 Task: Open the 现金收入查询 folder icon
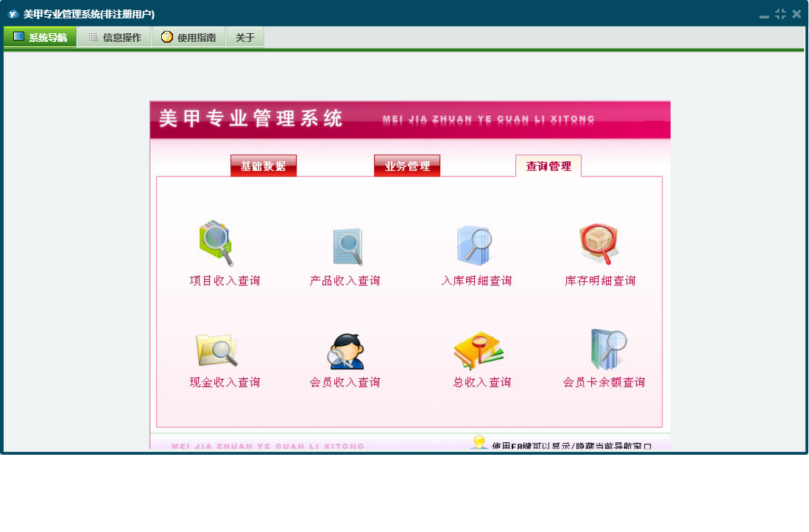coord(216,350)
